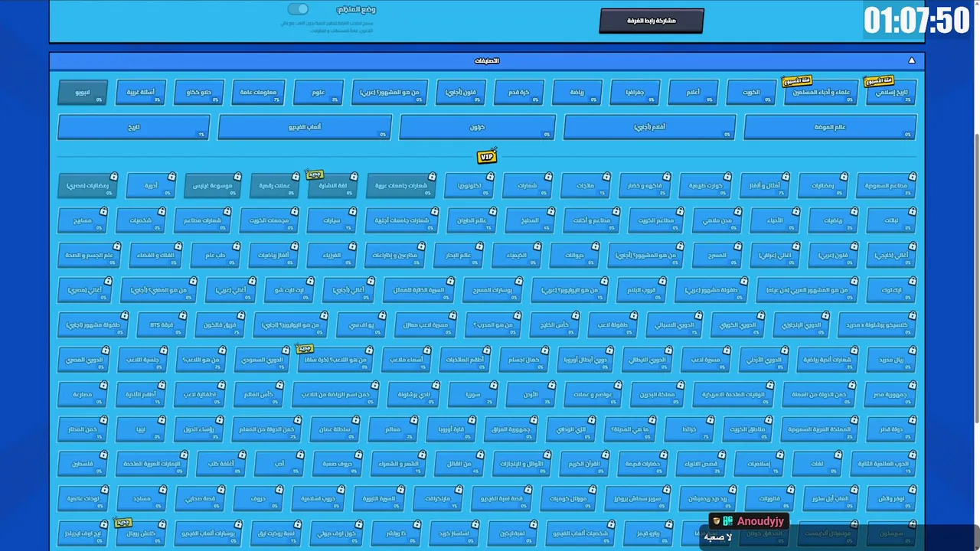980x551 pixels.
Task: Click the lock on the فلسطين category
Action: (x=105, y=455)
